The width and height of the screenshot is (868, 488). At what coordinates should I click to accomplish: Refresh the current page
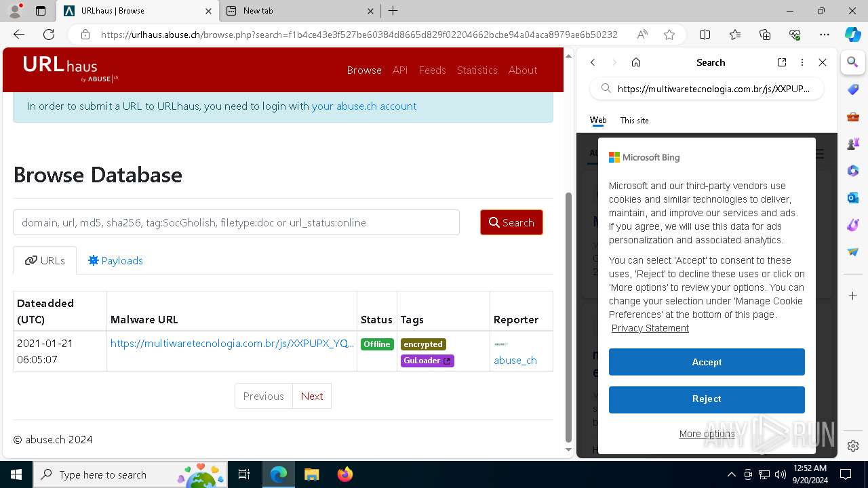[x=49, y=35]
